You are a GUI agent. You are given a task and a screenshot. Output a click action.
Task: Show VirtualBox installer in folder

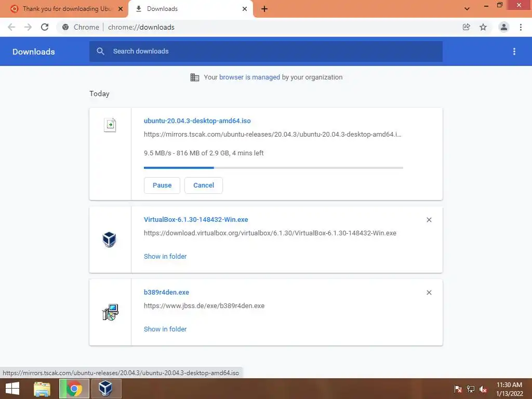165,257
